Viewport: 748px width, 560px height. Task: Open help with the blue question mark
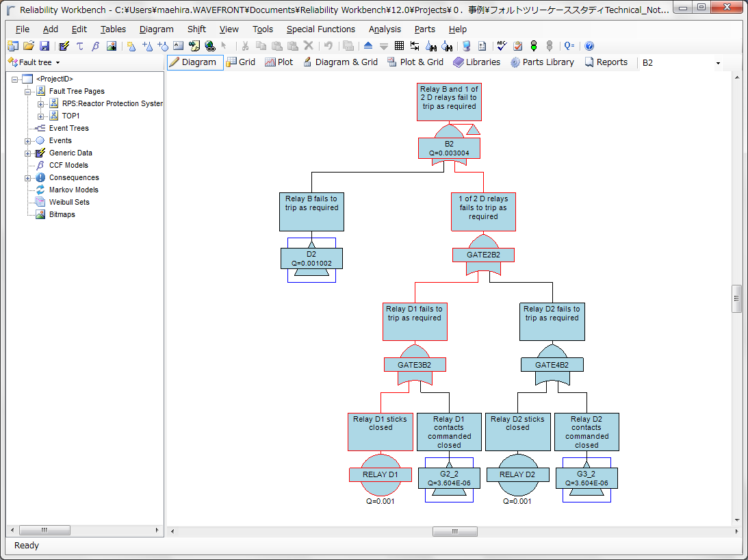[x=589, y=46]
